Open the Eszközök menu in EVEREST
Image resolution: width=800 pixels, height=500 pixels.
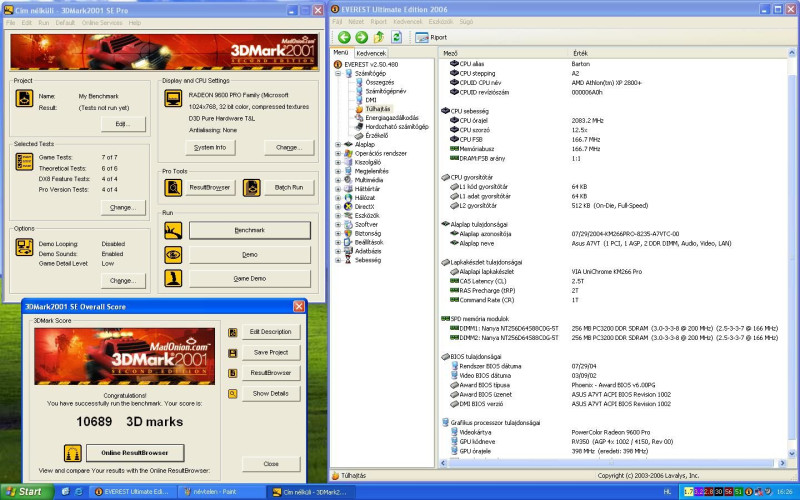[x=441, y=22]
